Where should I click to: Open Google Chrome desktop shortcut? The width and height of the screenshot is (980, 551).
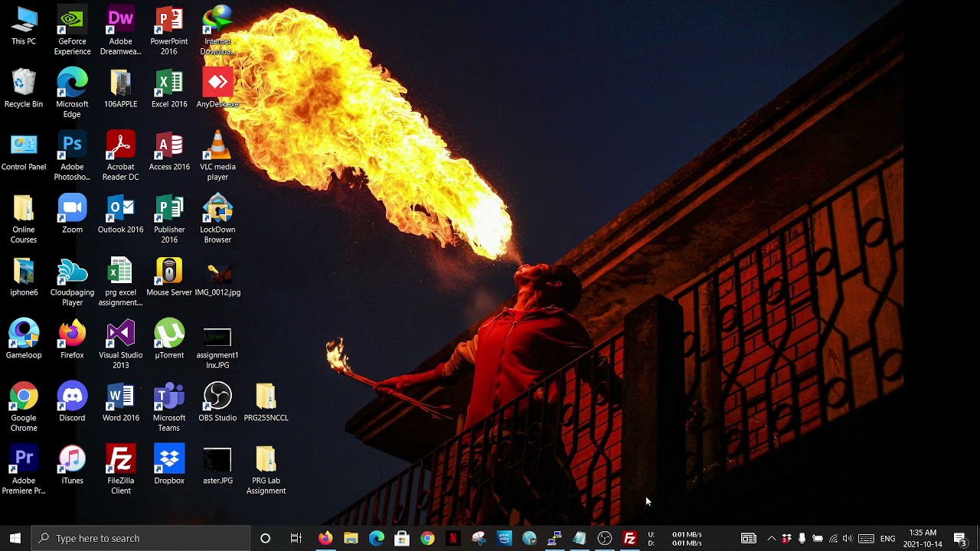pos(24,408)
